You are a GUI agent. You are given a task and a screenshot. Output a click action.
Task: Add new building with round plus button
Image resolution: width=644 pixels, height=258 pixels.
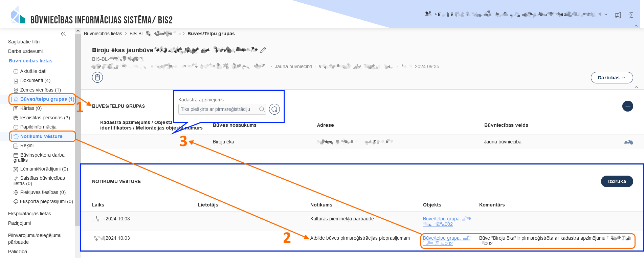(x=627, y=106)
